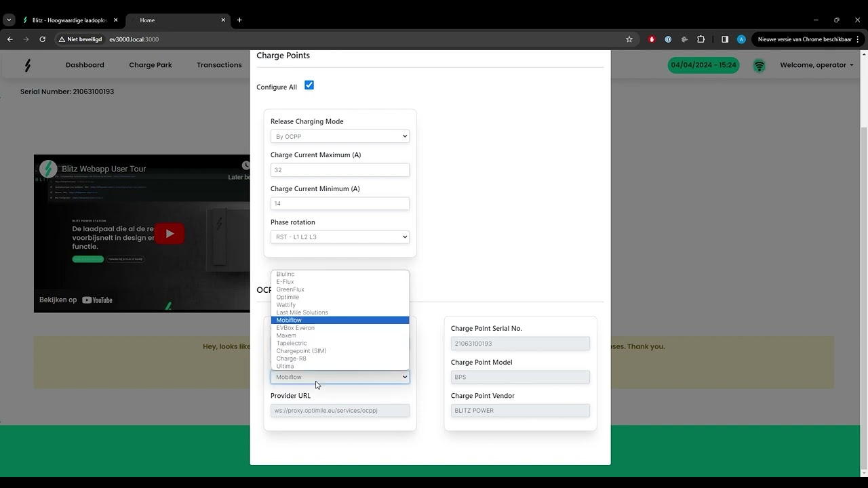Image resolution: width=868 pixels, height=488 pixels.
Task: Click the Charge Point Serial No. field
Action: tap(520, 344)
